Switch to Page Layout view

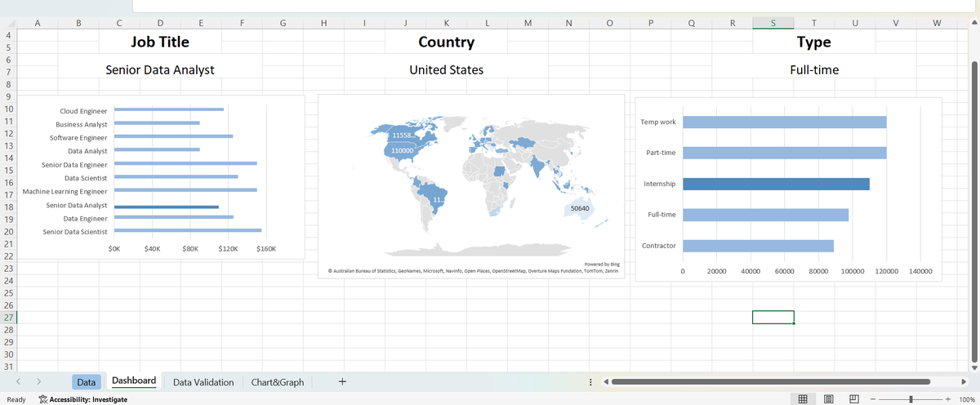(829, 399)
